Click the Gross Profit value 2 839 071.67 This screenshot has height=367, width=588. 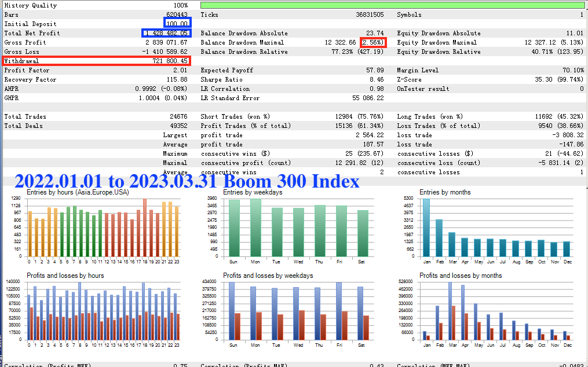coord(166,42)
